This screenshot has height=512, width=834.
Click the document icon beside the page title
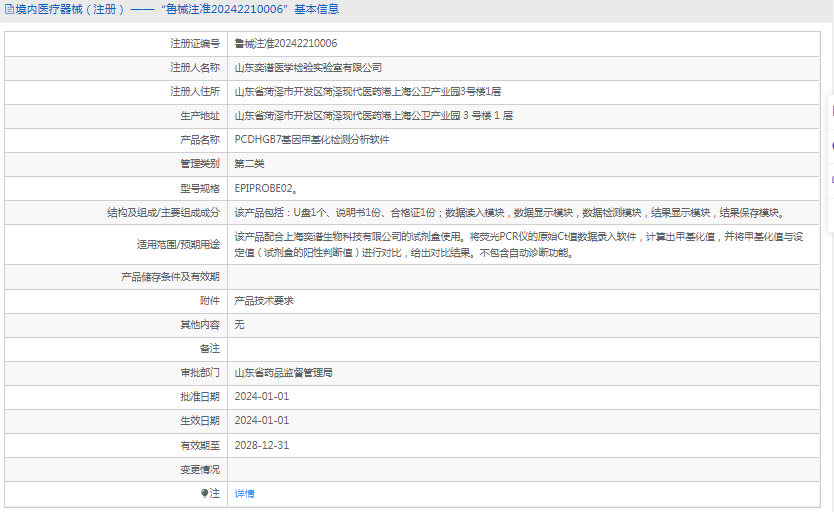pyautogui.click(x=9, y=10)
